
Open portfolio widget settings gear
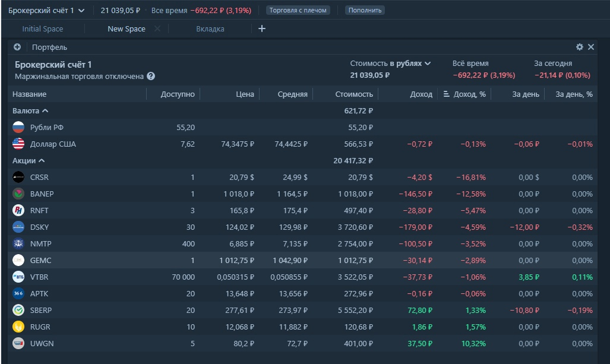coord(580,47)
